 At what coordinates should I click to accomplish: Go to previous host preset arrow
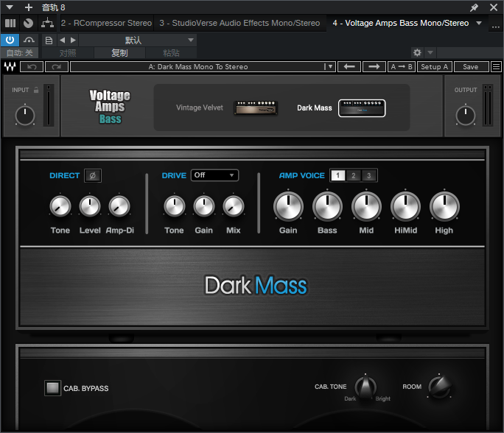[63, 41]
